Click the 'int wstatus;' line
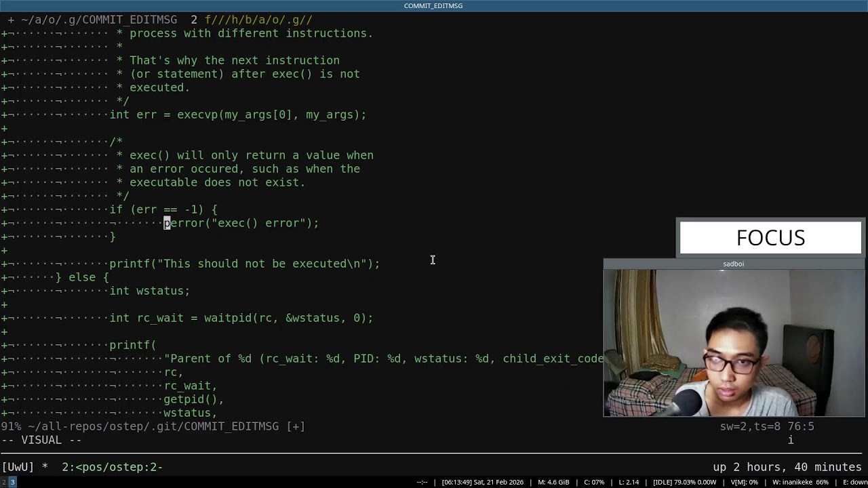Image resolution: width=868 pixels, height=488 pixels. point(149,291)
